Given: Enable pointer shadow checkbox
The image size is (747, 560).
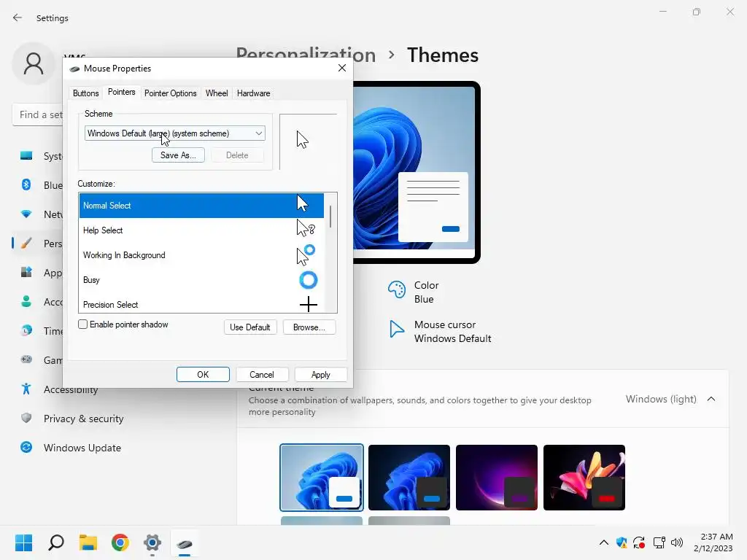Looking at the screenshot, I should click(x=83, y=324).
